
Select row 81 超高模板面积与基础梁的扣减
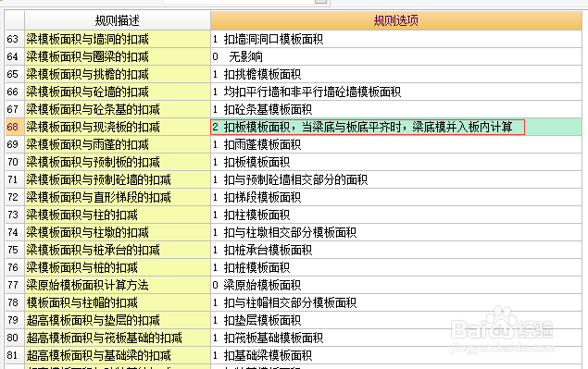coord(118,355)
